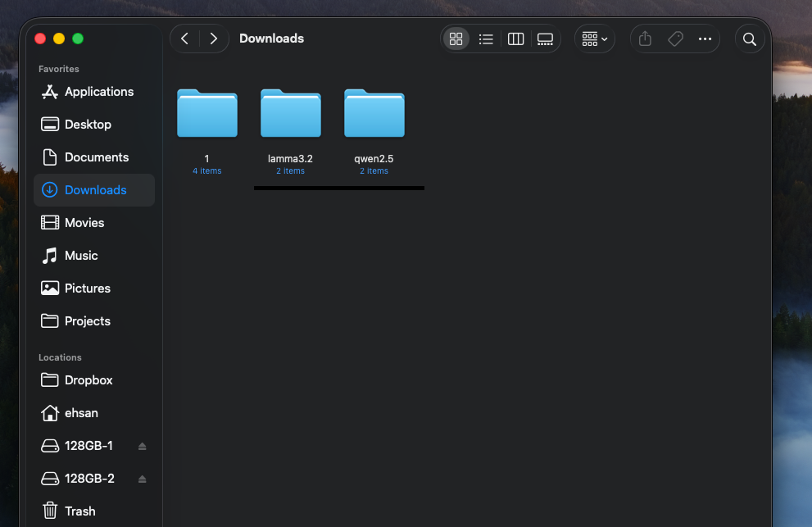Select Documents in the sidebar
This screenshot has width=812, height=527.
point(96,157)
